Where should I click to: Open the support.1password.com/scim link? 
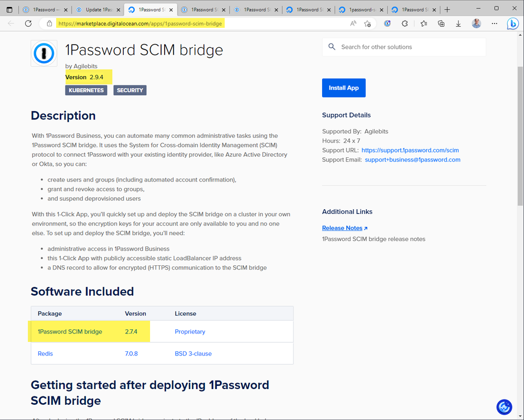tap(410, 150)
